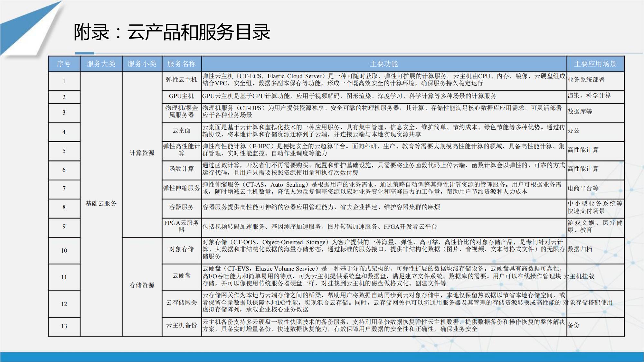Click the 通过函数计算 description text

pos(384,169)
